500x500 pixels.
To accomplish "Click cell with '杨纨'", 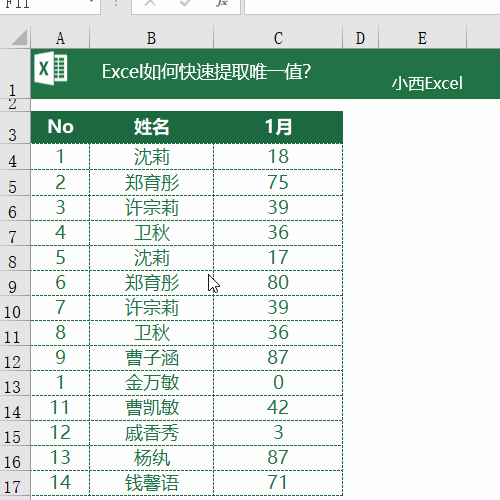I will coord(152,458).
